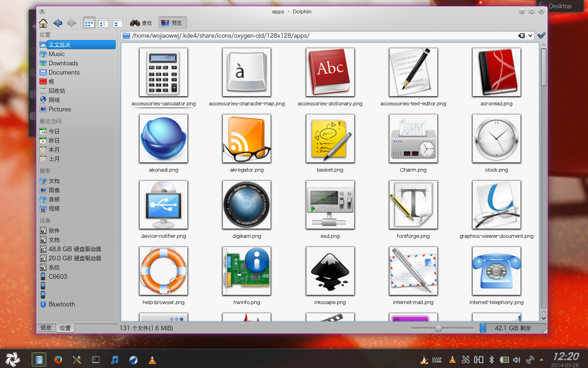Switch to the 信息 panel tab

(46, 328)
